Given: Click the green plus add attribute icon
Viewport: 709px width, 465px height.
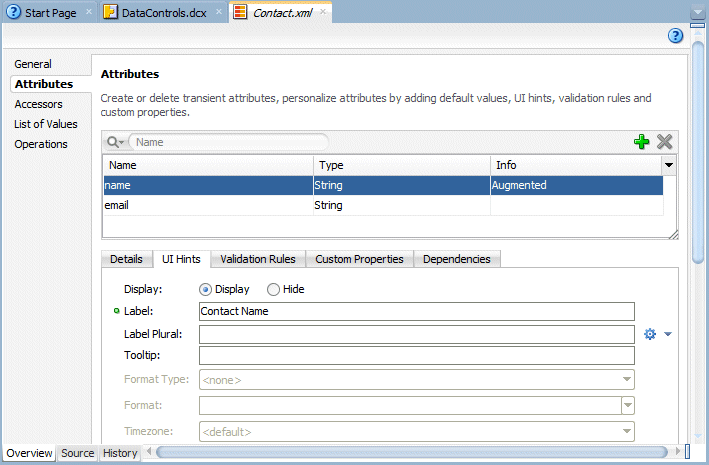Looking at the screenshot, I should (641, 142).
